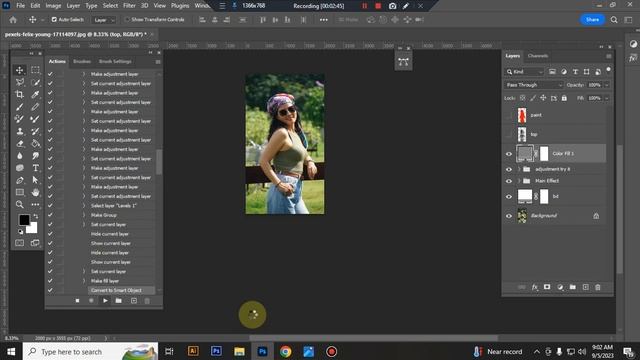Click the Color Fill 1 layer thumbnail
The height and width of the screenshot is (360, 640).
coord(525,153)
